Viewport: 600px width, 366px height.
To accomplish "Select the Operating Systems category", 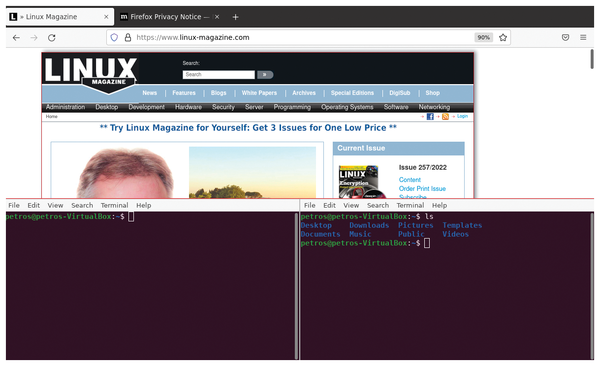I will pos(347,107).
